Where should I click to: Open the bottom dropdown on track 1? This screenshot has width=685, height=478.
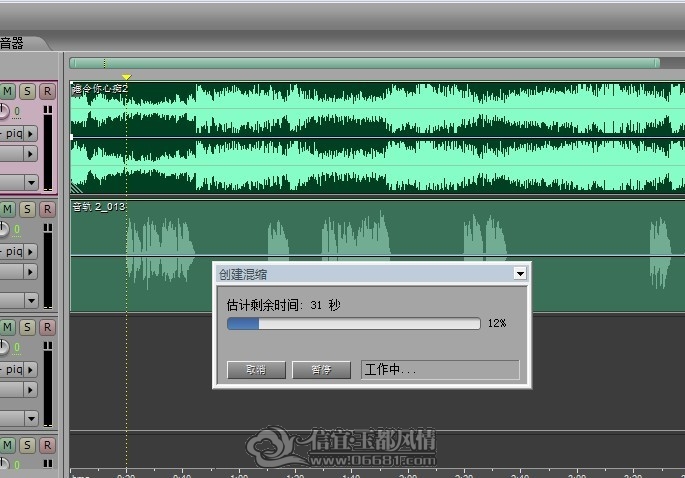click(31, 182)
